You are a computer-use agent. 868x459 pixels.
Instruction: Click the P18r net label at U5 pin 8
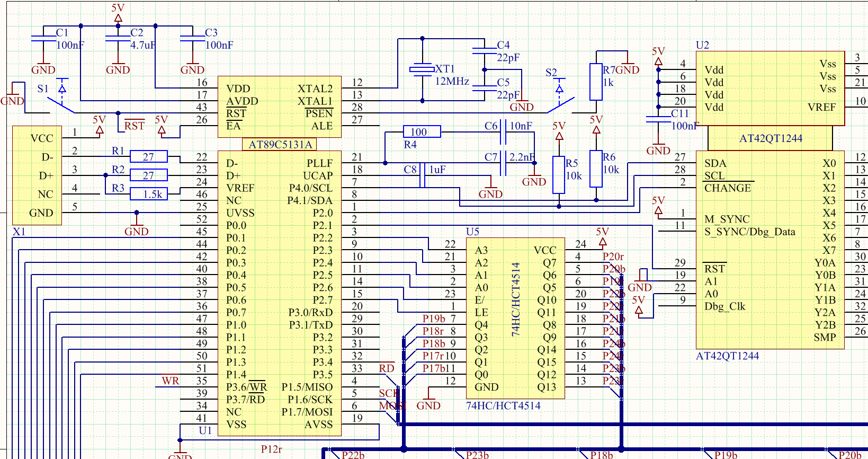[x=433, y=331]
